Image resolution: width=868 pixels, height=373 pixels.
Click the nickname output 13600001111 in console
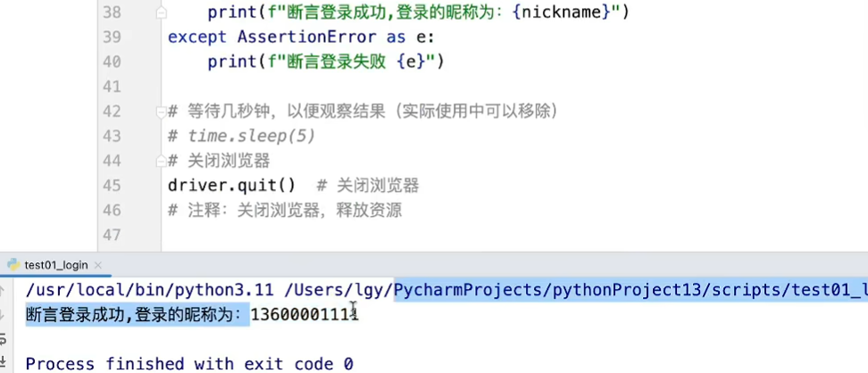pos(305,314)
